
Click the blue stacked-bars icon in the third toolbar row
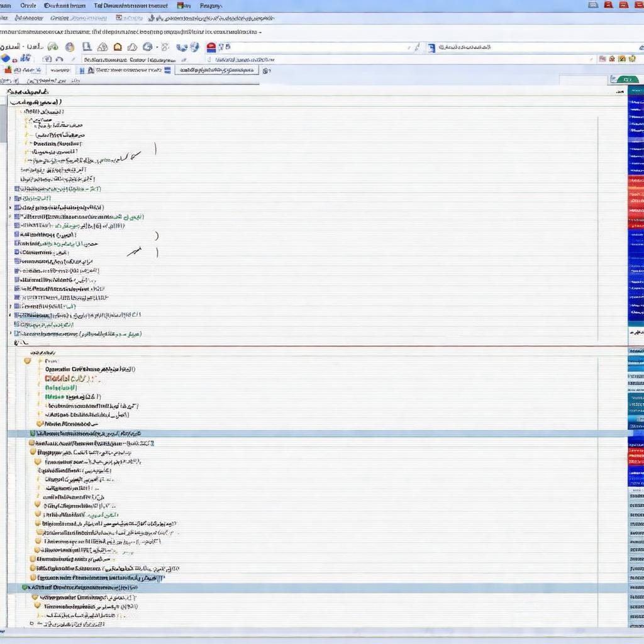point(167,70)
